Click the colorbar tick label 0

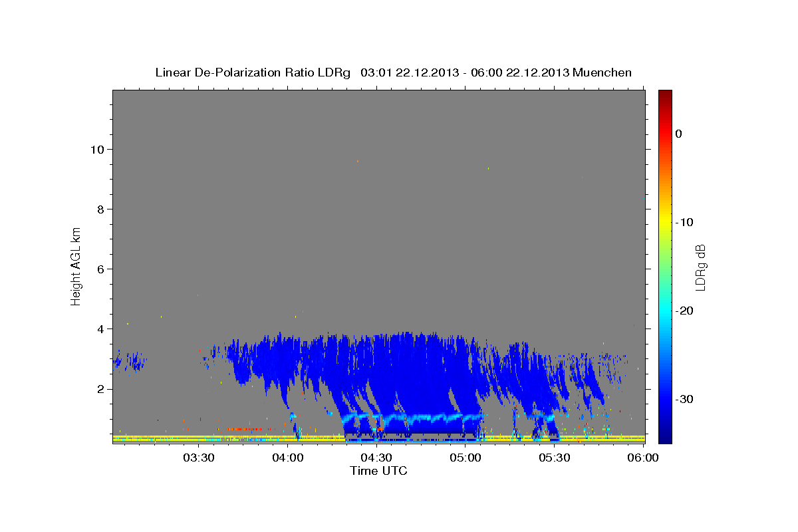click(679, 134)
